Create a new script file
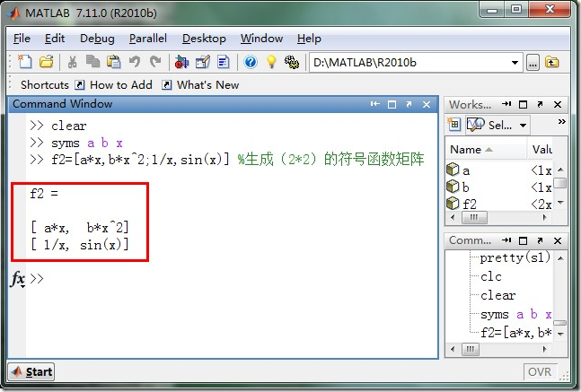Viewport: 581px width, 392px height. (x=25, y=62)
